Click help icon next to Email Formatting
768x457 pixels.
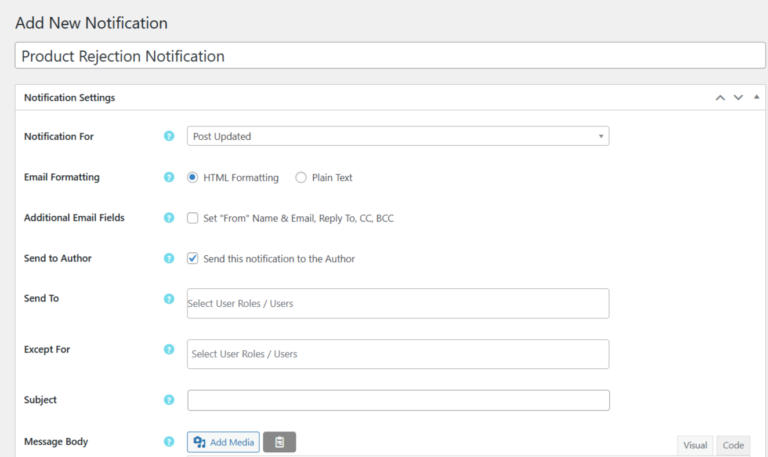tap(169, 177)
